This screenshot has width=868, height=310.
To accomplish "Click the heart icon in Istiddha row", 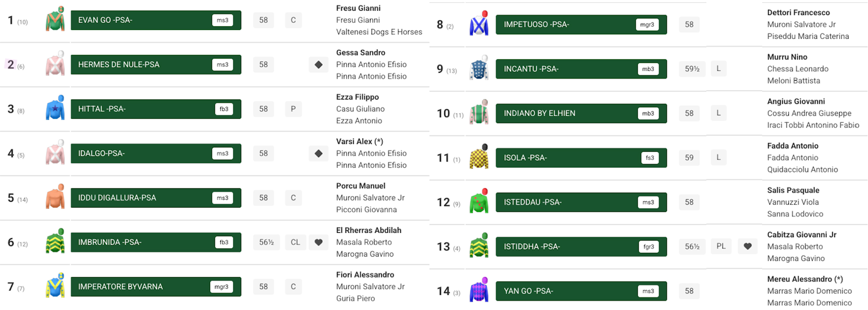I will coord(747,246).
